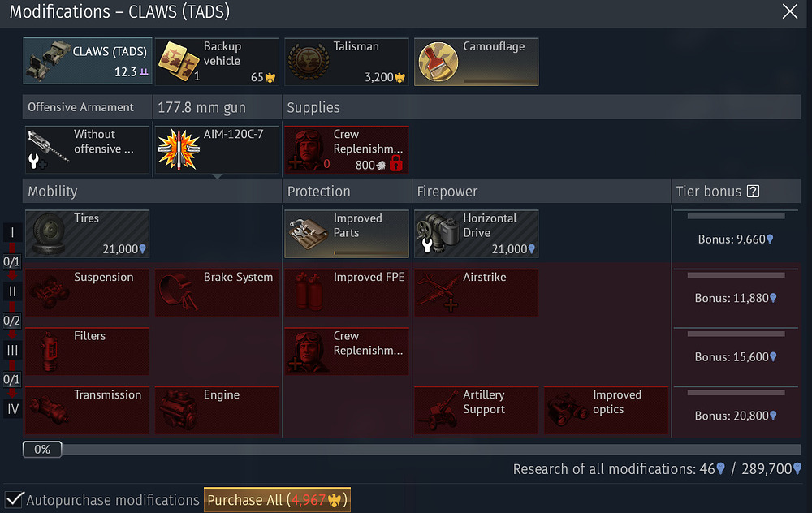Click the Airstrike plane icon

438,293
